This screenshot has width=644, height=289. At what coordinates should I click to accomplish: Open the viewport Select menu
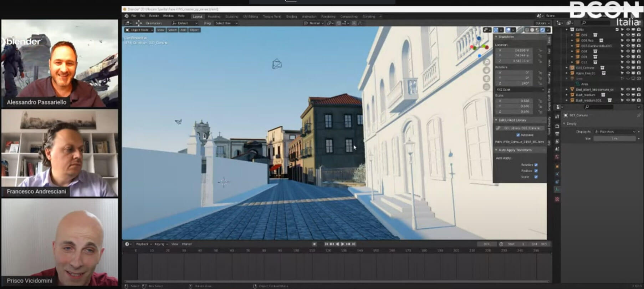tap(172, 30)
